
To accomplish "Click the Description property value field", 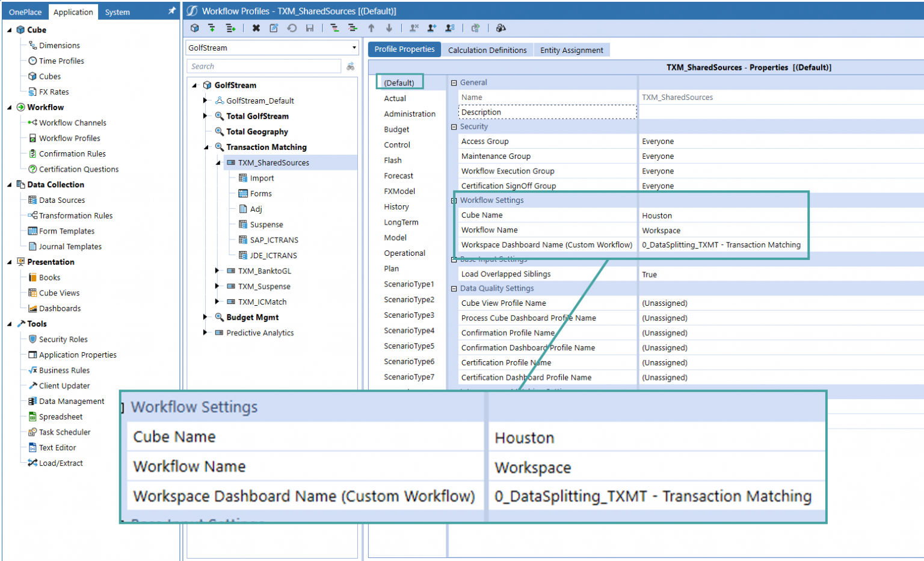I will [x=781, y=112].
